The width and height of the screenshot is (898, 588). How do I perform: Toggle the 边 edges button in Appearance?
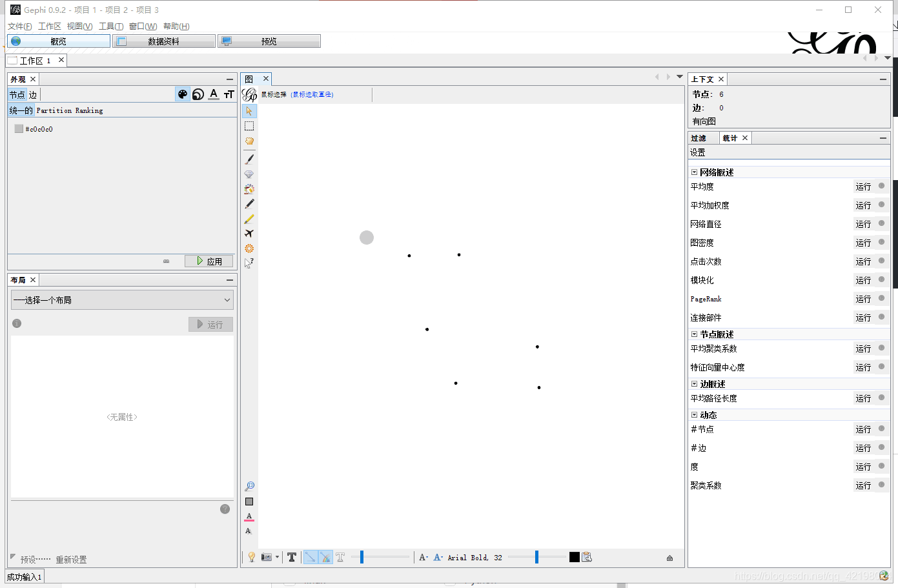[33, 94]
